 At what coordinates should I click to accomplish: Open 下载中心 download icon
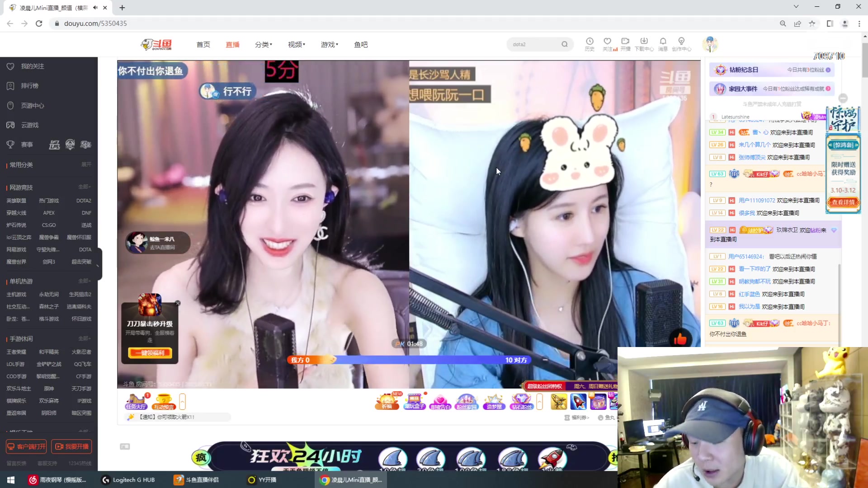644,42
